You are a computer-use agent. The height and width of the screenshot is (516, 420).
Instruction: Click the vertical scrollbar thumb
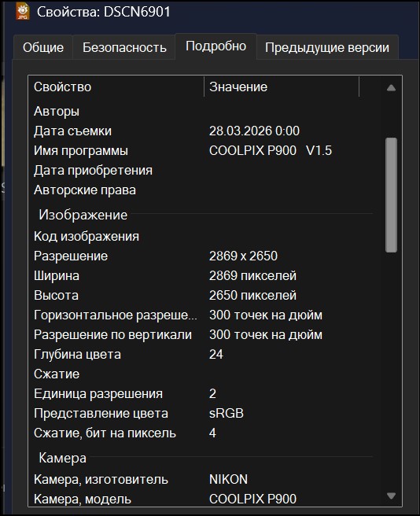point(391,195)
